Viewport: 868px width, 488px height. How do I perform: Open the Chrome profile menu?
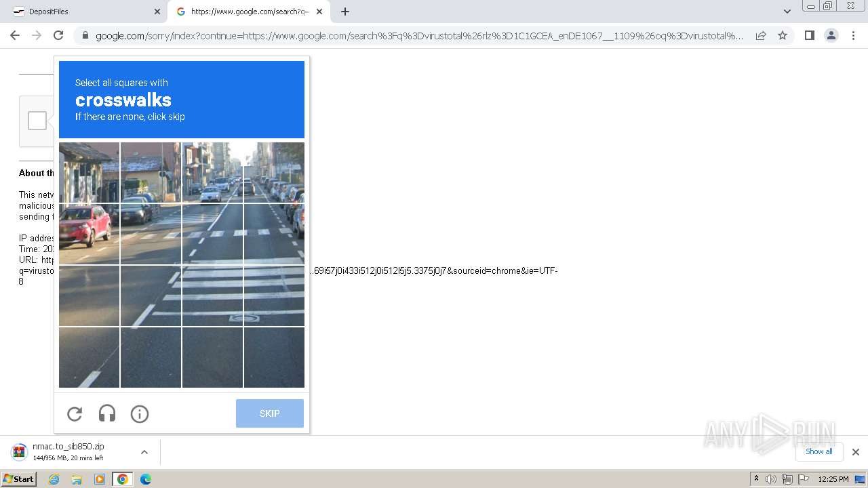tap(831, 35)
